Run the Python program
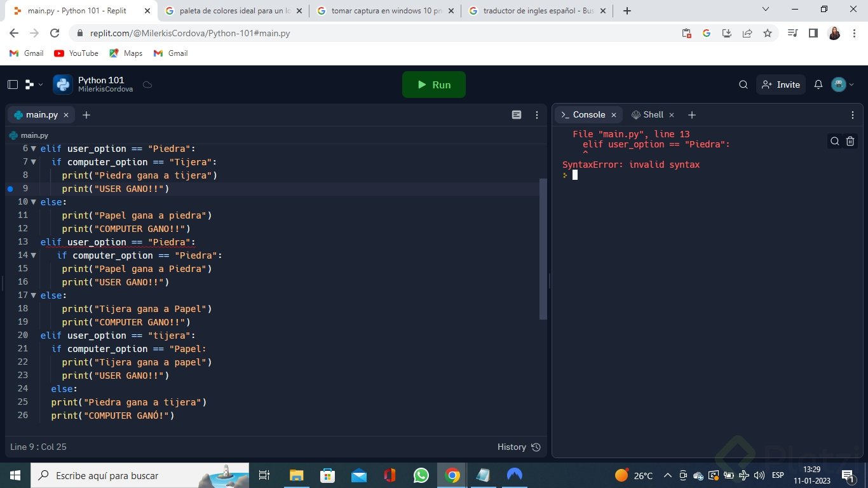 (x=434, y=85)
